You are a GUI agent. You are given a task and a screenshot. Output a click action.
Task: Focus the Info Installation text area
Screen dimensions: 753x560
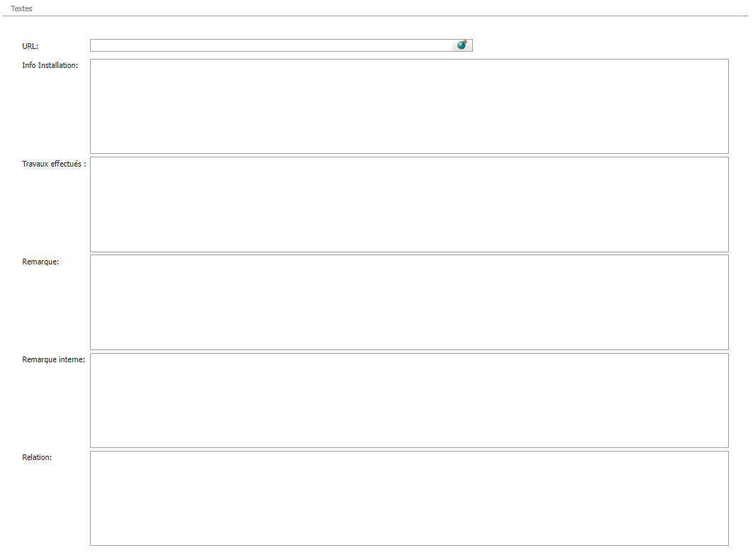pyautogui.click(x=409, y=106)
